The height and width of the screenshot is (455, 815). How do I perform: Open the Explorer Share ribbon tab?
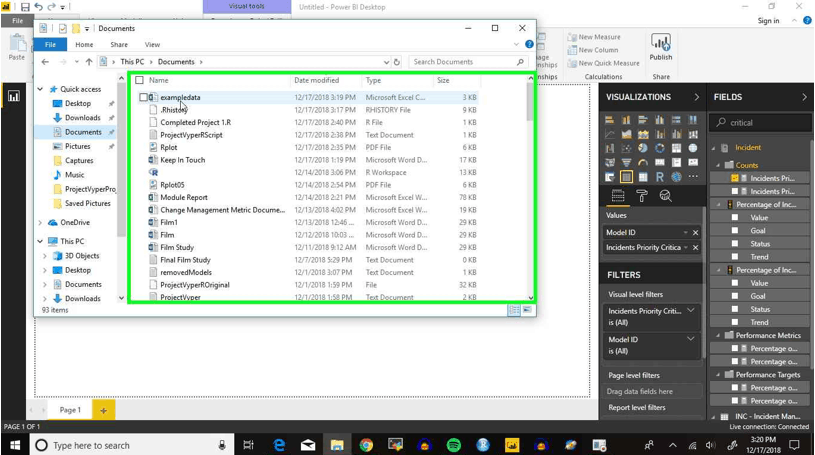(x=119, y=45)
